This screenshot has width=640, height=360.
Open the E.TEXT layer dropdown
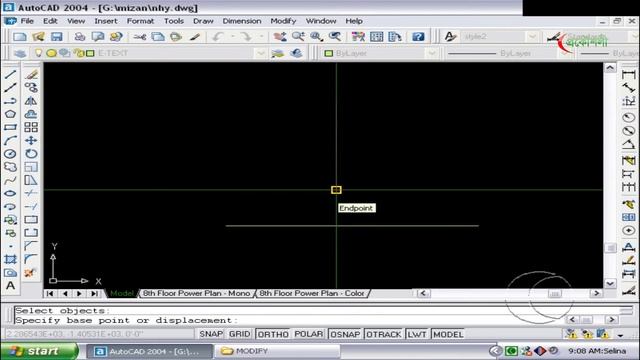tap(260, 53)
